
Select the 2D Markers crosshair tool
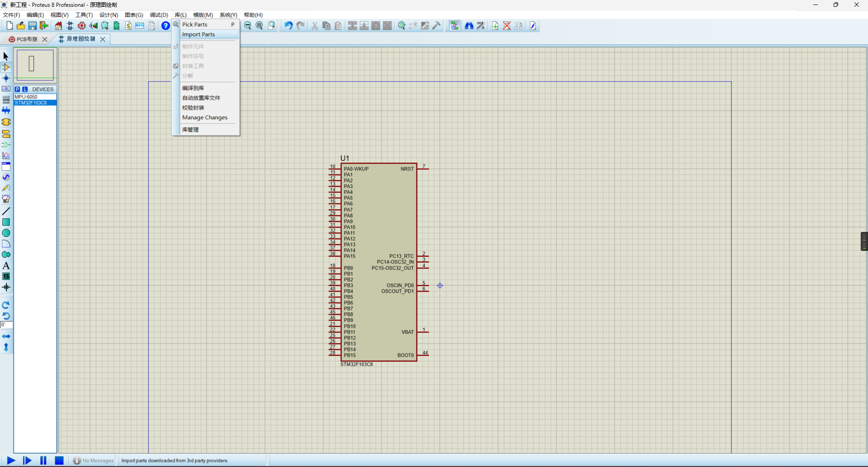click(x=6, y=287)
